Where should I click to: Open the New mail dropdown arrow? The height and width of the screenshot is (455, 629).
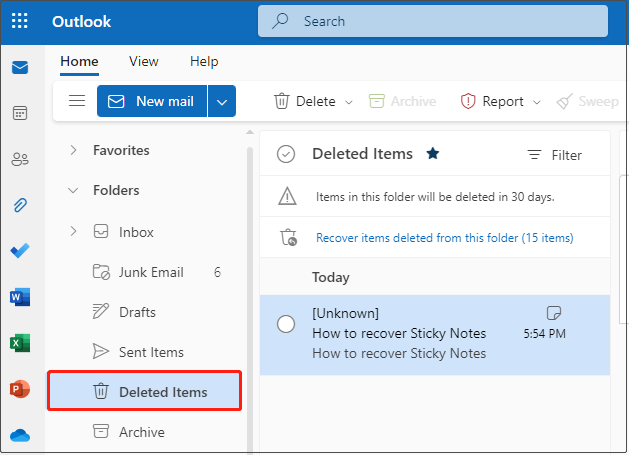tap(223, 101)
